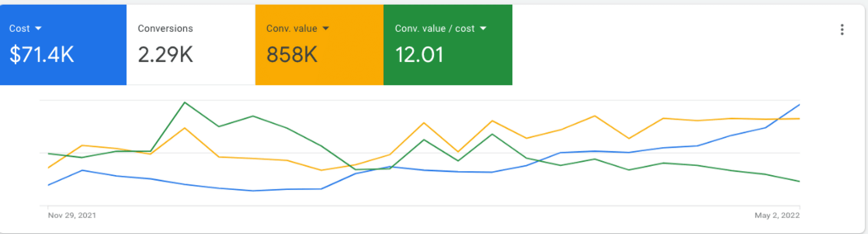
Task: Click the blue line's right-end highest point
Action: click(799, 105)
